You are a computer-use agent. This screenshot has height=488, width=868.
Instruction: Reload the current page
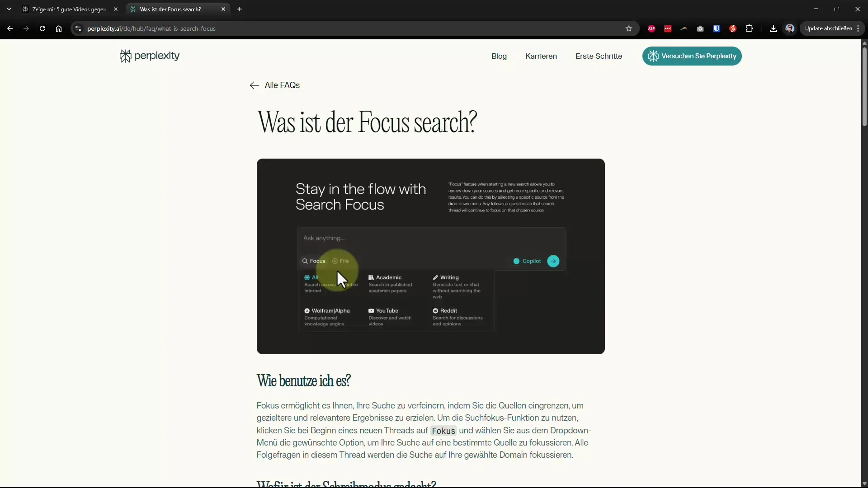click(x=42, y=28)
